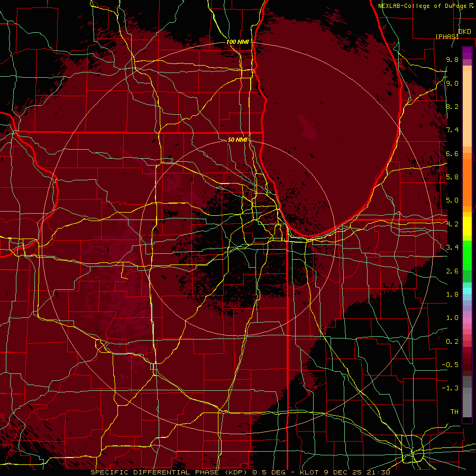
Task: Select the 5.8 scale value
Action: [452, 177]
